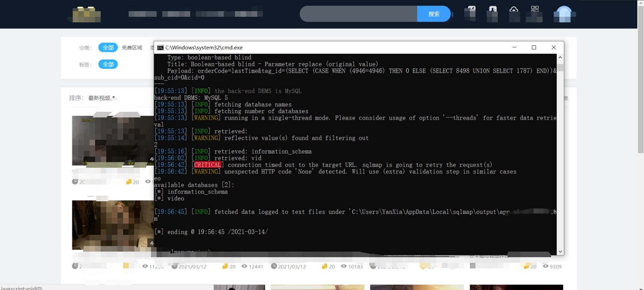Click clock icon before second 2021/03/12 date

(x=274, y=267)
